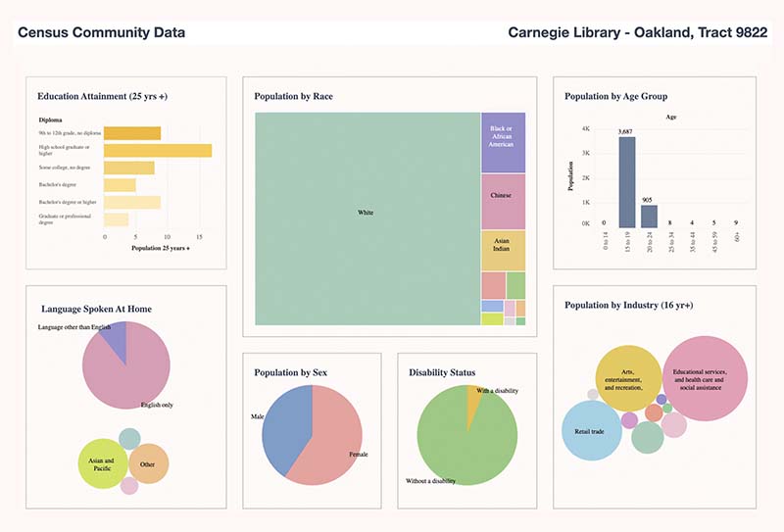Screen dimensions: 784x532
Task: Click the Educational services industry bubble
Action: pos(705,378)
